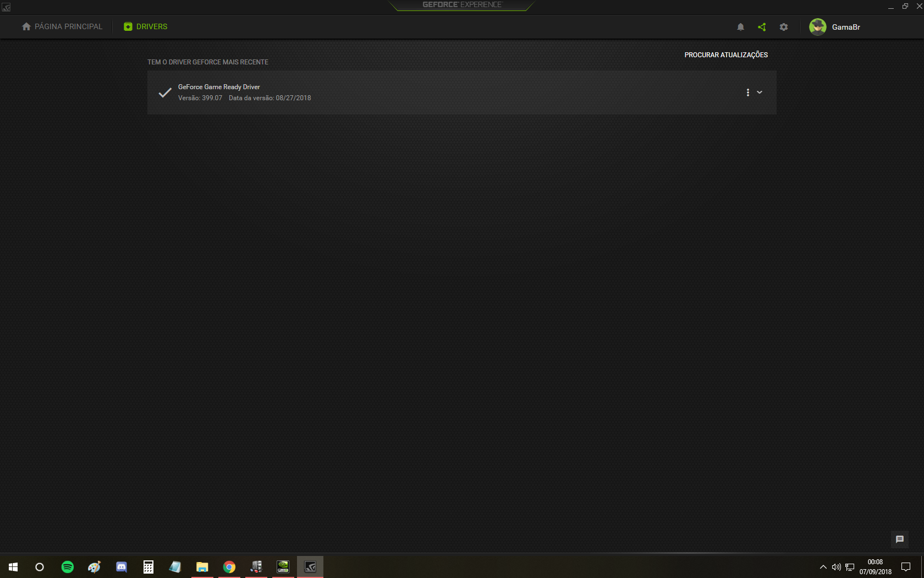Screen dimensions: 924x578
Task: Select the Drivers tab
Action: click(146, 26)
